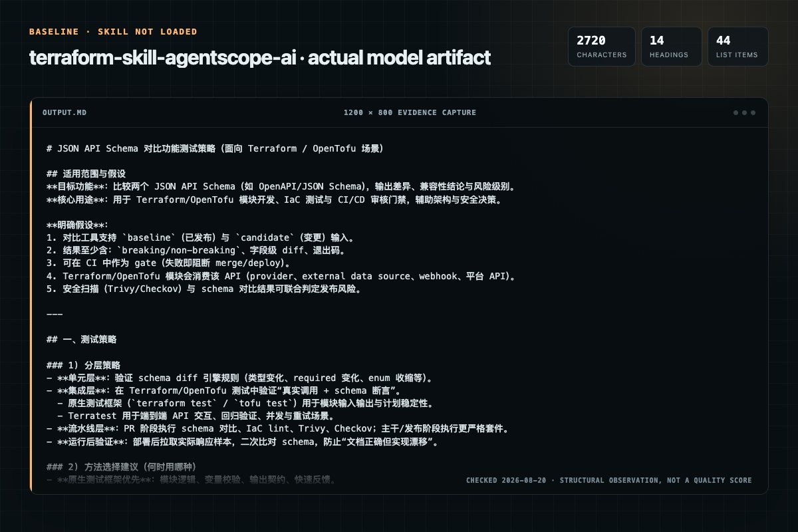The image size is (798, 532).
Task: Click the '# JSON API Schema 对比功能测试策略' heading line
Action: pyautogui.click(x=215, y=148)
